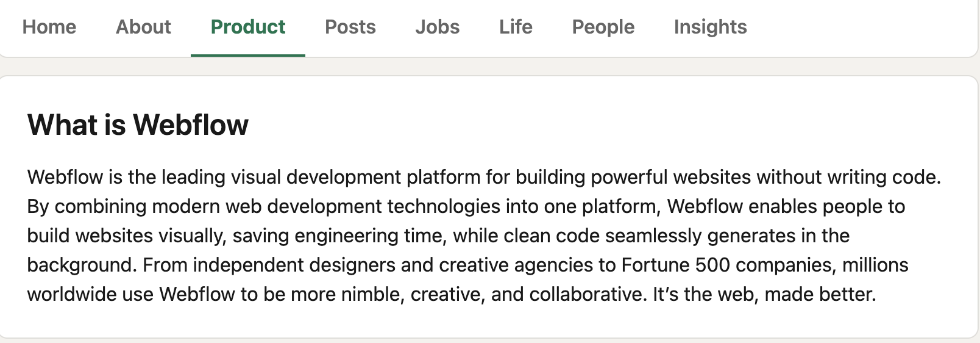Screen dimensions: 980x343
Task: Switch to the Life tab
Action: coord(516,27)
